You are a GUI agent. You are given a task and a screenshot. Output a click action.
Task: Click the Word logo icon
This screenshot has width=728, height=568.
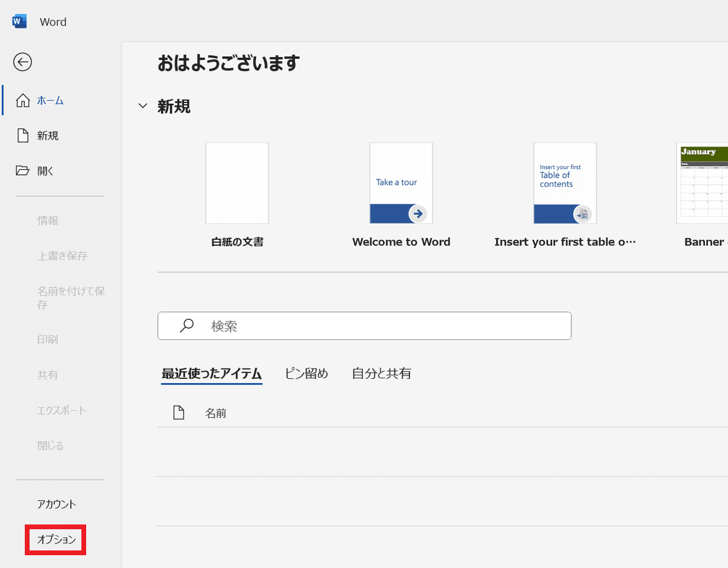click(19, 22)
